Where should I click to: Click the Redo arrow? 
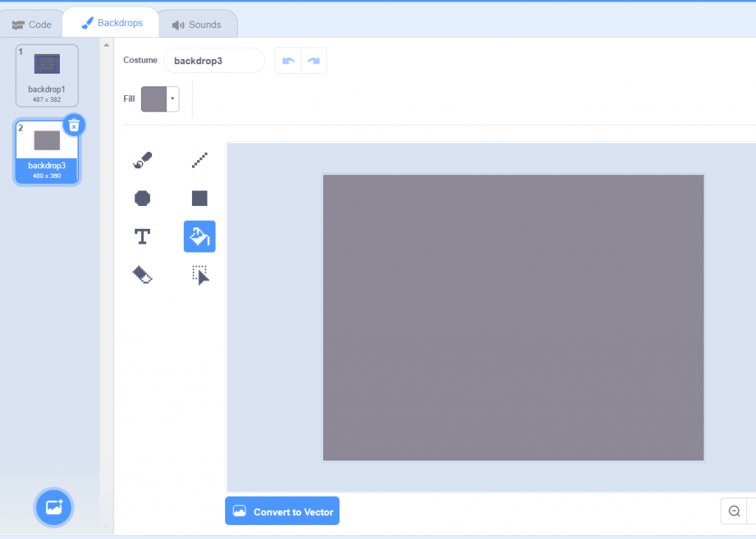click(314, 61)
